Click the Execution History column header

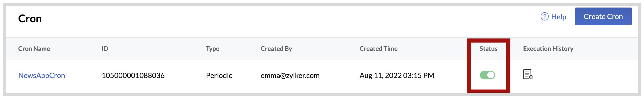(x=548, y=49)
